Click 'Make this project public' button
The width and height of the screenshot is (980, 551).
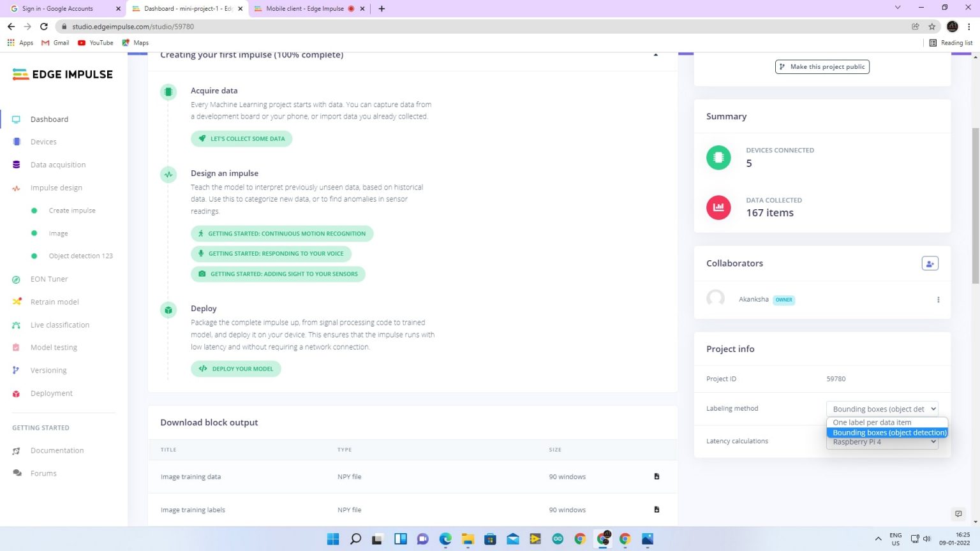(x=822, y=67)
